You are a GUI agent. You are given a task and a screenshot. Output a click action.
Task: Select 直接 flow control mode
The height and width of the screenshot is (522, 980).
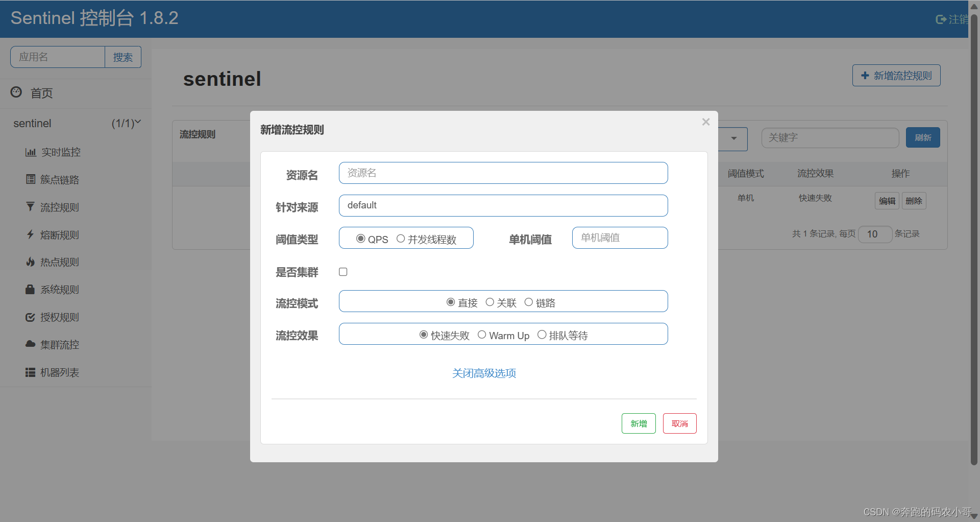click(x=451, y=302)
